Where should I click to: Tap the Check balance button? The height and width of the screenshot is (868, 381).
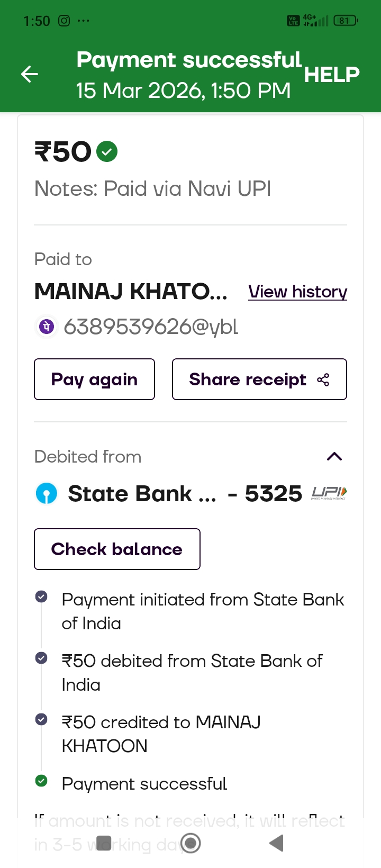(117, 549)
